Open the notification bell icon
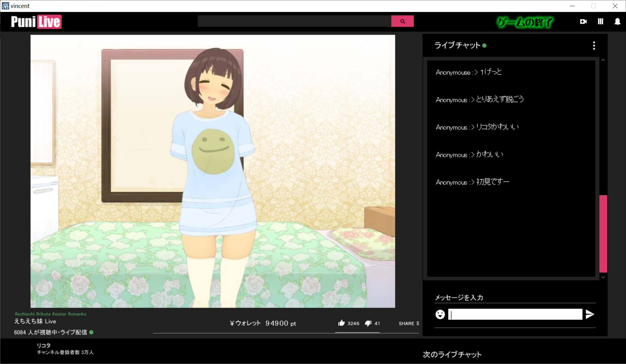The width and height of the screenshot is (626, 364). pos(617,22)
